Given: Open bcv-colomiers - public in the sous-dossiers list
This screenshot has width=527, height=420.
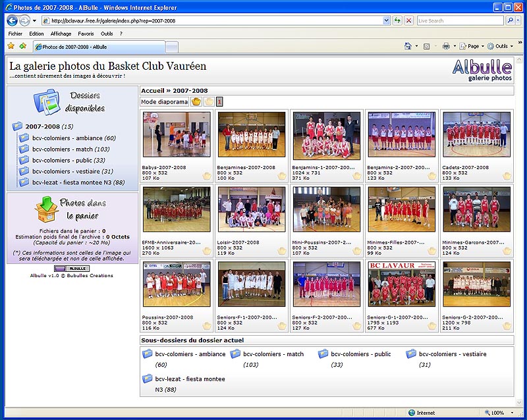Looking at the screenshot, I should point(360,354).
